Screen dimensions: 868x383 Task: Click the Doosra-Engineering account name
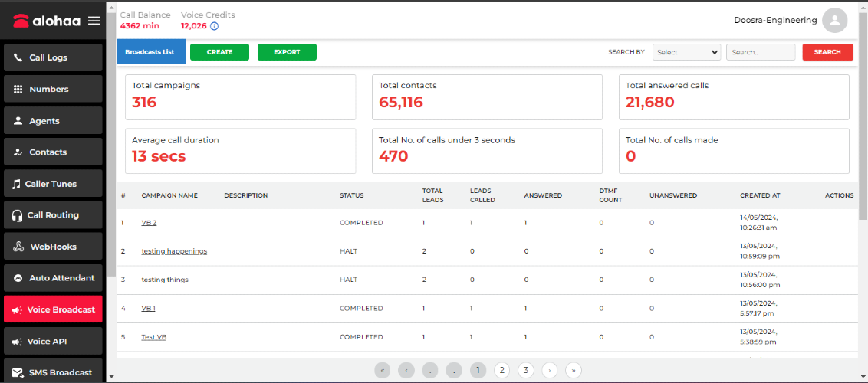[x=775, y=20]
